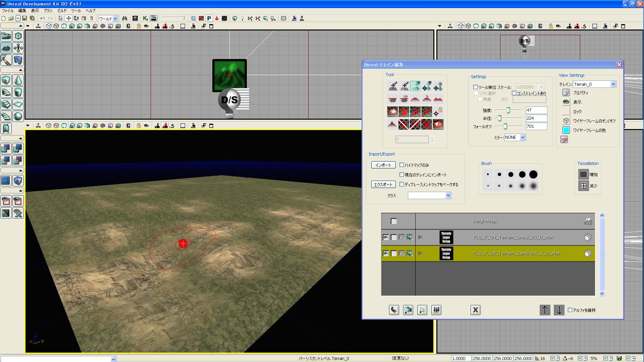This screenshot has width=644, height=362.
Task: Click the エクスポート button
Action: (383, 184)
